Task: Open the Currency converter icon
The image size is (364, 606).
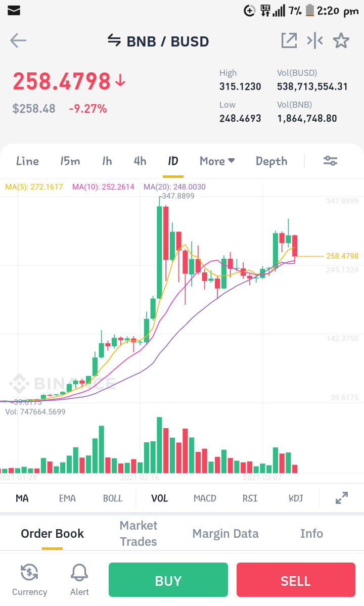Action: point(29,572)
